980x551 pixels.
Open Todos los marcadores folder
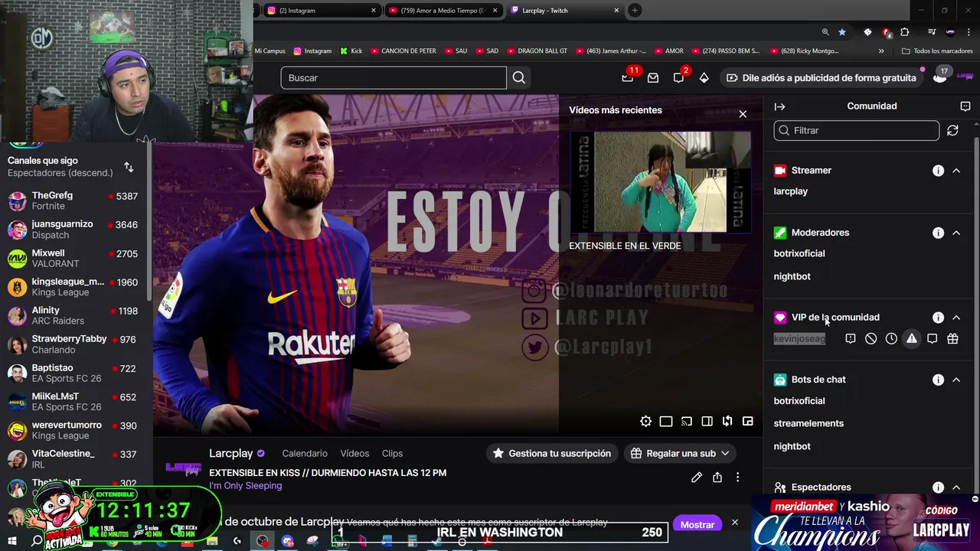pos(937,51)
